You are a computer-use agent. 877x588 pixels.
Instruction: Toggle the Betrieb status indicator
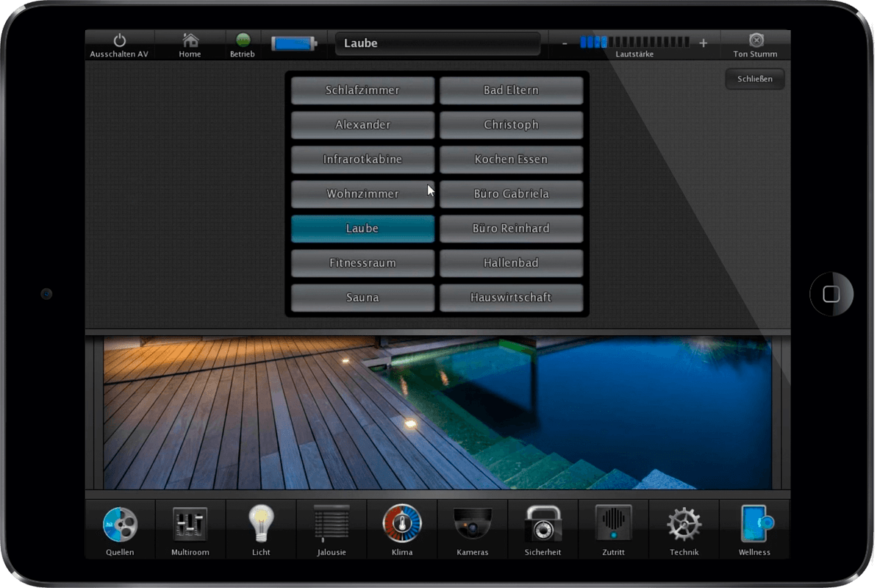coord(243,45)
